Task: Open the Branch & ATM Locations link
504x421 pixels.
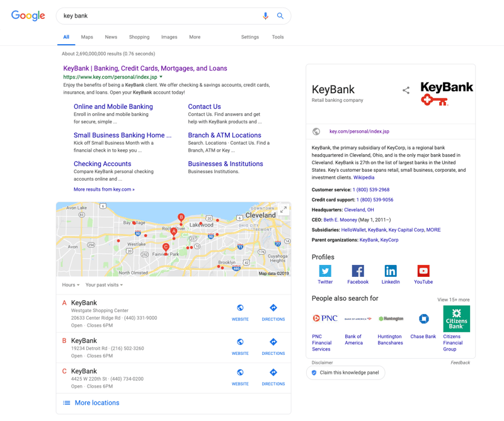Action: (224, 135)
